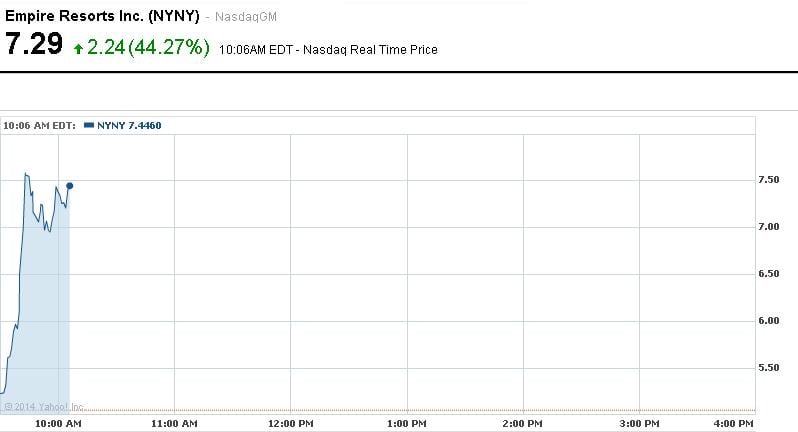Click the Yahoo! Inc. copyright text
This screenshot has height=432, width=798.
[x=43, y=406]
